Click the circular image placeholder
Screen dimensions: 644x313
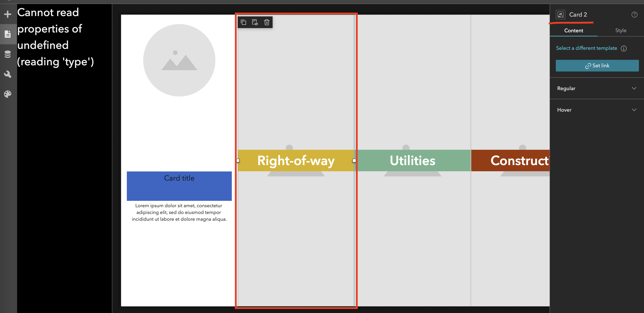point(179,60)
